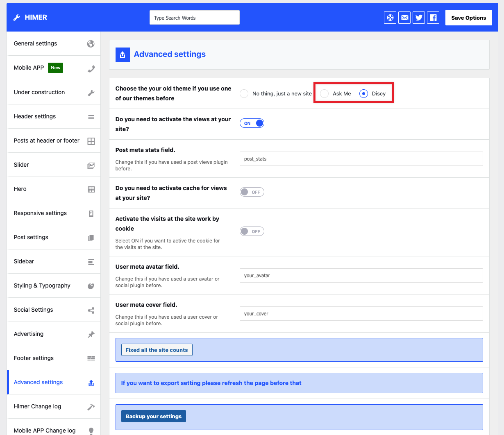This screenshot has height=435, width=504.
Task: Select the Twitter icon in the header
Action: (418, 17)
